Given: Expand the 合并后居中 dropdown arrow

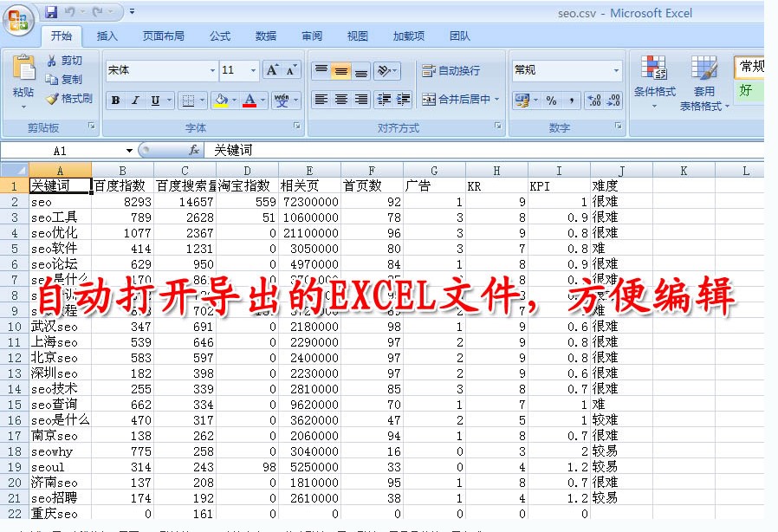Looking at the screenshot, I should (x=496, y=100).
